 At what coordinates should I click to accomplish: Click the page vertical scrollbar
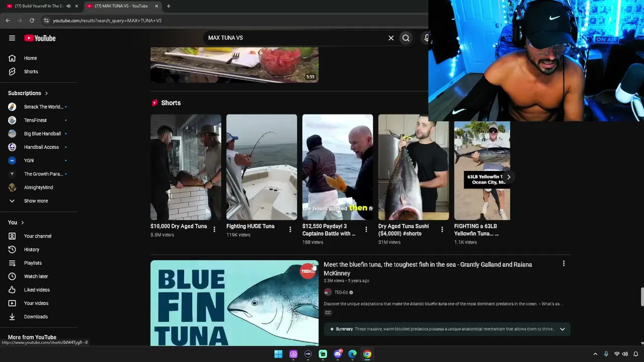[642, 297]
